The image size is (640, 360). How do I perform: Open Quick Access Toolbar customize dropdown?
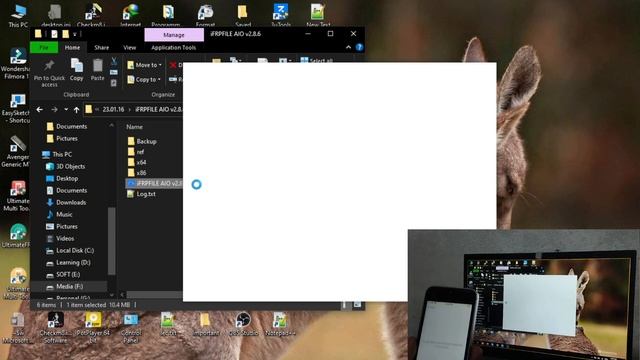coord(75,34)
